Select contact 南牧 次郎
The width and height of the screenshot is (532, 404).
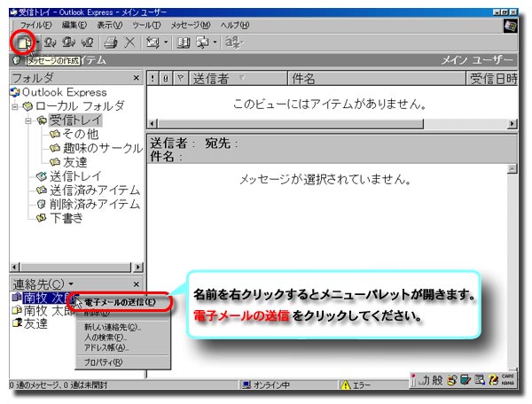point(48,298)
